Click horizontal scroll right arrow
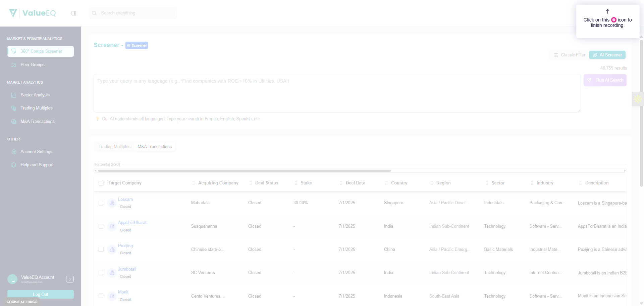 point(625,171)
